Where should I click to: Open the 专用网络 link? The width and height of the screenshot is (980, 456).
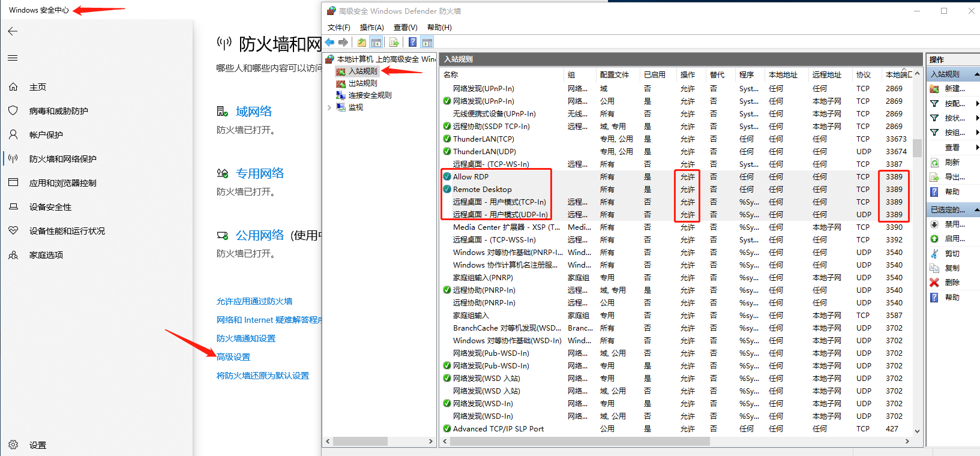pyautogui.click(x=260, y=173)
